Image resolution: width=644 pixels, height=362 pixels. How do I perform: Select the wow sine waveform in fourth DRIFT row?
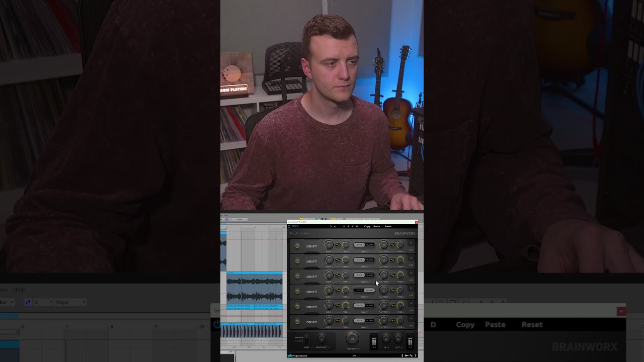[338, 290]
